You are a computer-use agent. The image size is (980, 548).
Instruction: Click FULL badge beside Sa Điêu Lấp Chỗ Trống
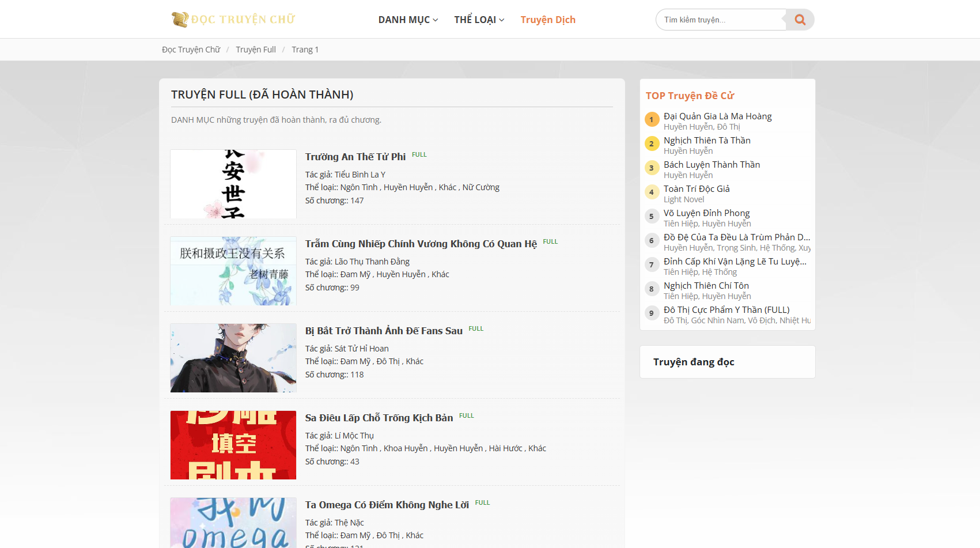[467, 415]
